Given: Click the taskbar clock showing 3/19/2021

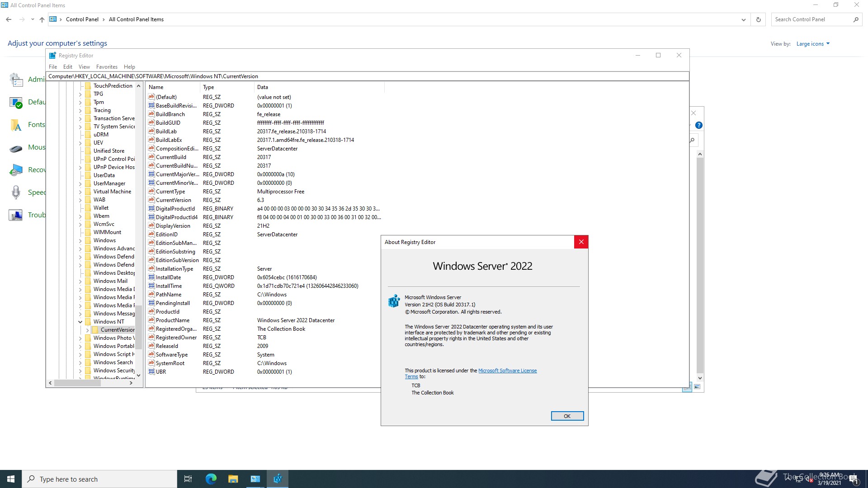Looking at the screenshot, I should click(829, 479).
